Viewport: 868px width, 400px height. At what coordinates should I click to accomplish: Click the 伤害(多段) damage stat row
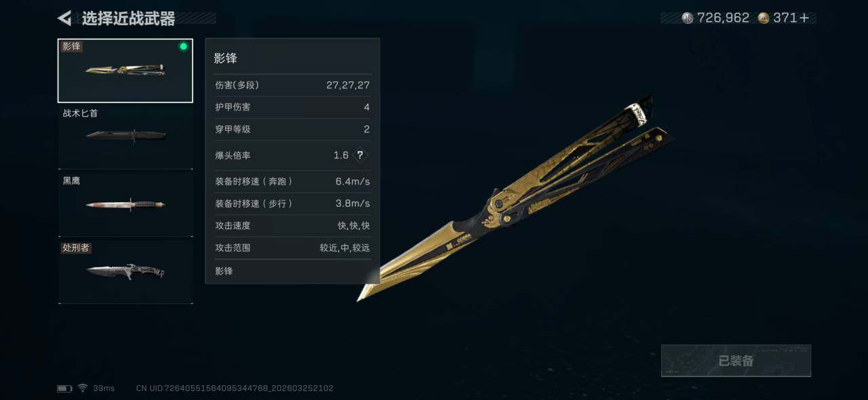(x=292, y=85)
